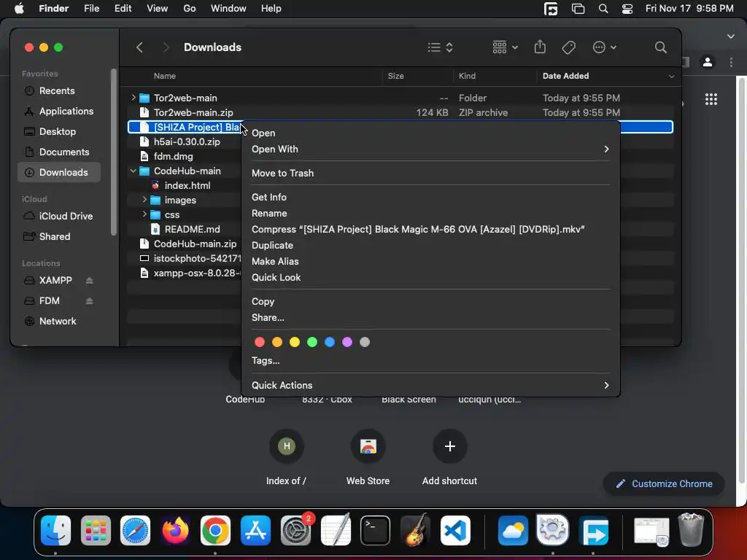Open the Group By options dropdown

coord(505,47)
